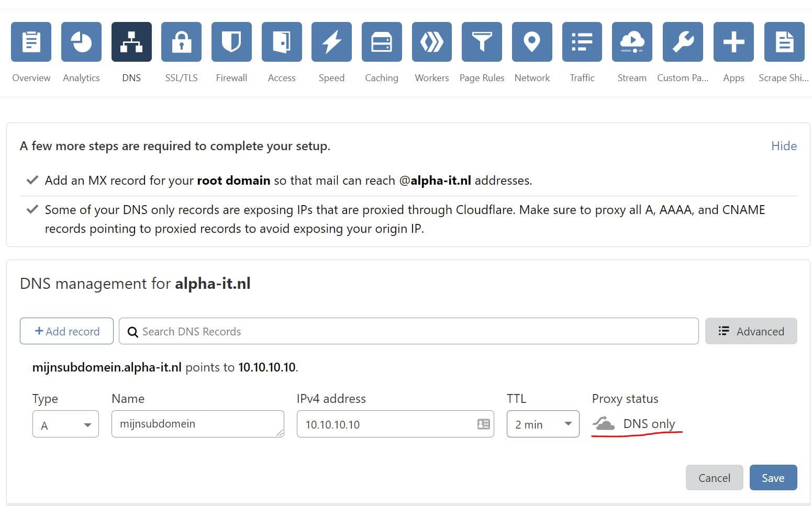The width and height of the screenshot is (812, 506).
Task: Click the Search DNS Records field
Action: point(408,331)
